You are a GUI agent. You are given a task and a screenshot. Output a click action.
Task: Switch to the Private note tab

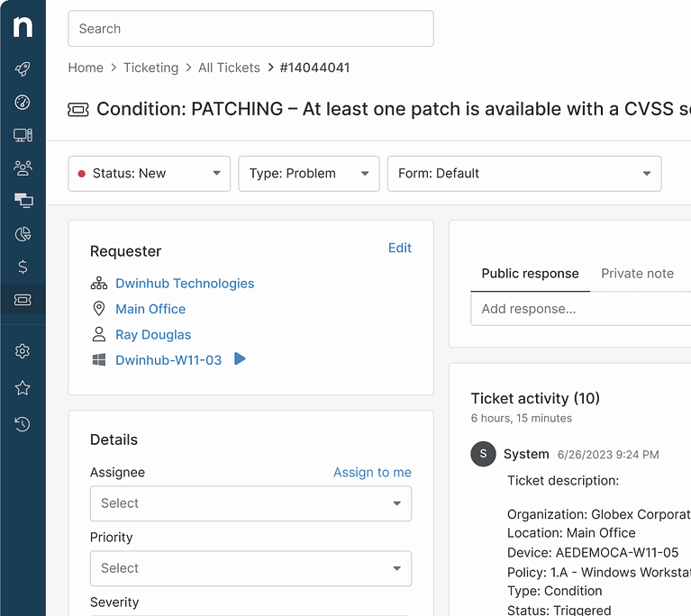point(637,274)
